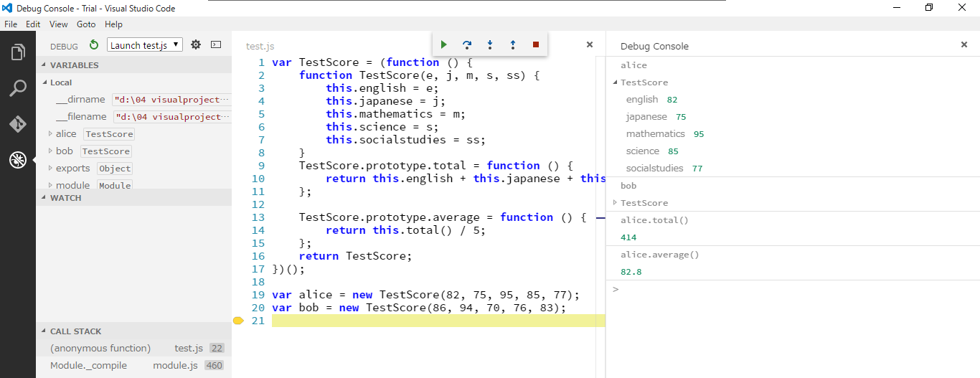Open launch.json with the gear icon
This screenshot has width=980, height=378.
point(196,45)
